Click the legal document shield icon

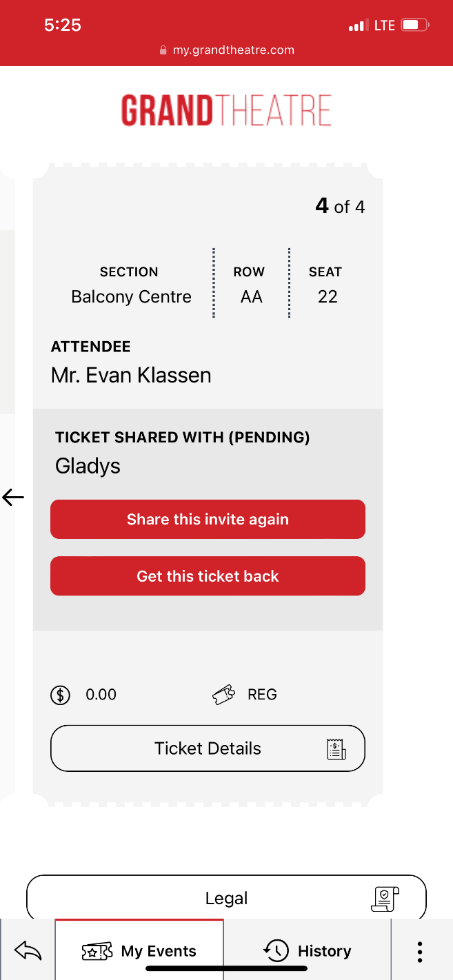[385, 898]
